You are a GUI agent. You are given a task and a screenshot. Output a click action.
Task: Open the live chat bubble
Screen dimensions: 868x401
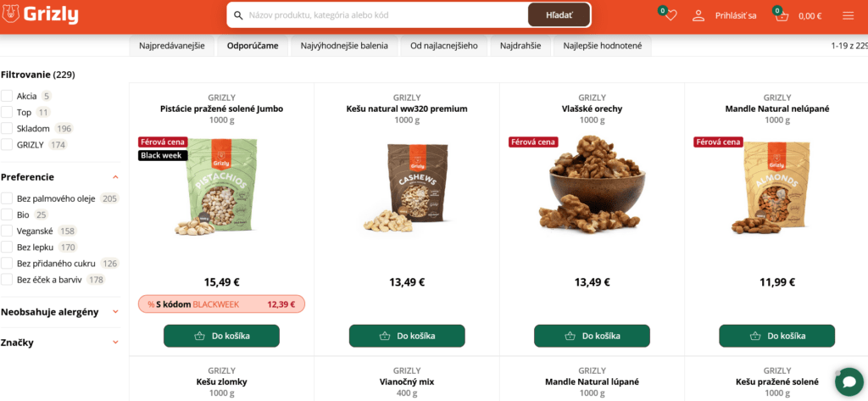tap(849, 382)
